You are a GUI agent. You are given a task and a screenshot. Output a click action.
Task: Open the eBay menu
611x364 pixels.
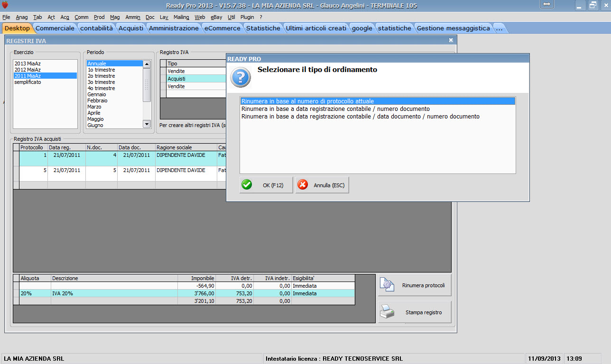pyautogui.click(x=216, y=17)
